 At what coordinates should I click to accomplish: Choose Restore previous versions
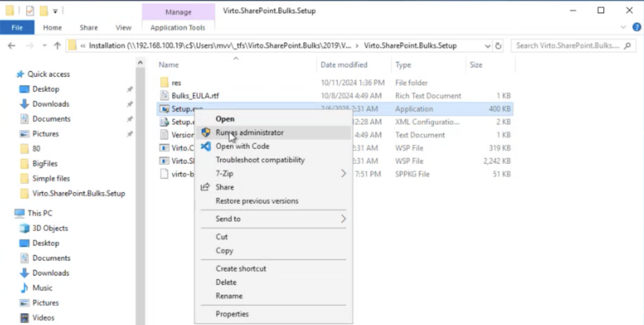click(x=273, y=201)
